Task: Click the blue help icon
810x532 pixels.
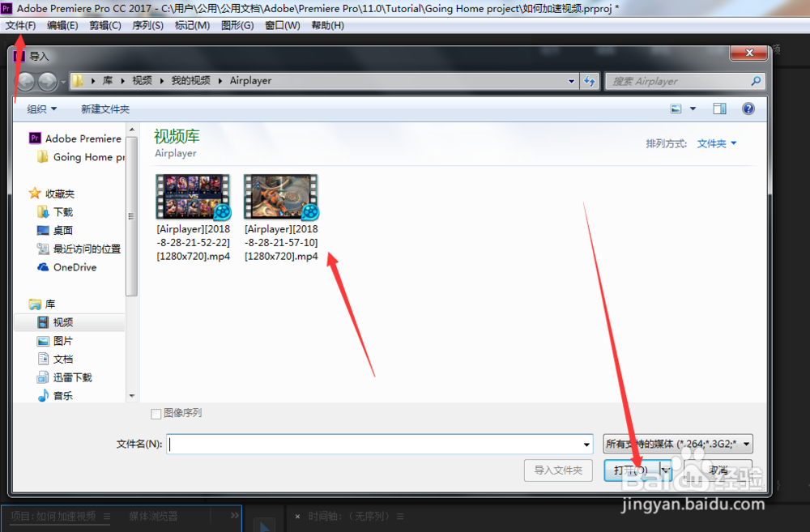Action: 748,109
